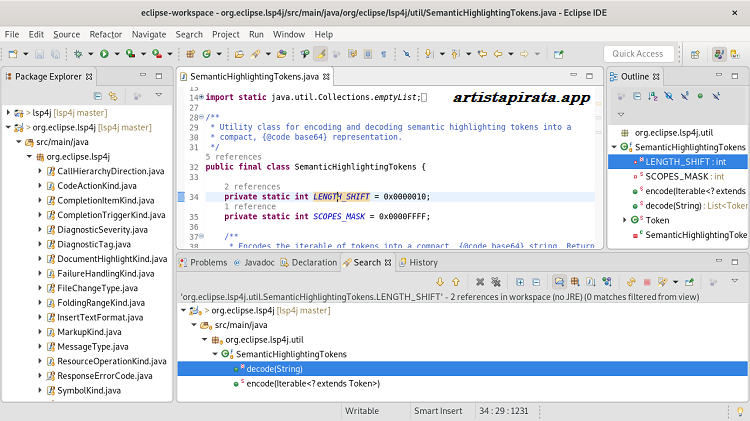Open the Navigate menu

149,34
